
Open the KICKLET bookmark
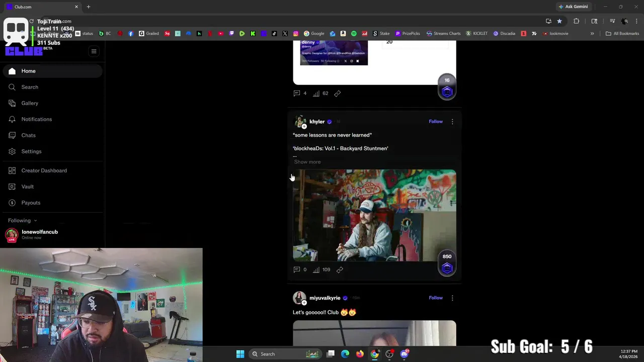tap(477, 34)
